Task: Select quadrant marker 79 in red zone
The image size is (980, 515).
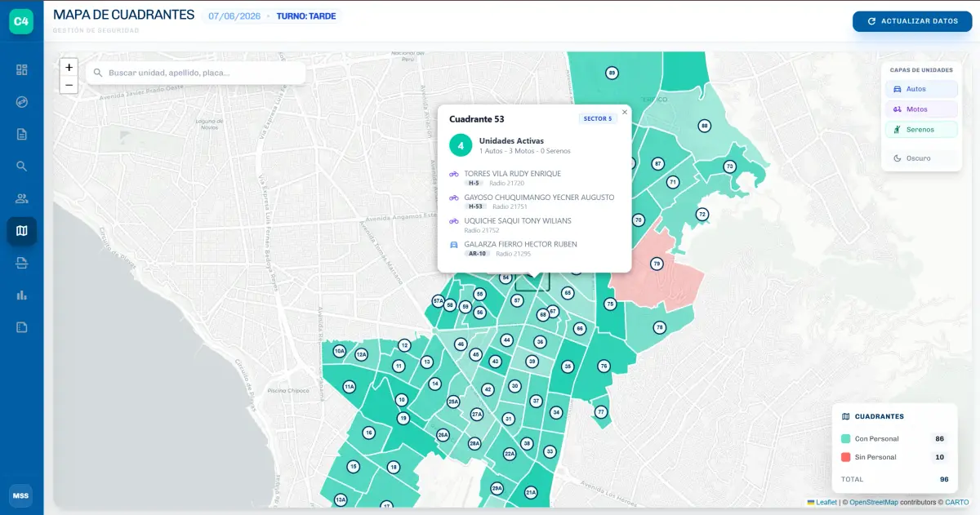Action: [x=657, y=264]
